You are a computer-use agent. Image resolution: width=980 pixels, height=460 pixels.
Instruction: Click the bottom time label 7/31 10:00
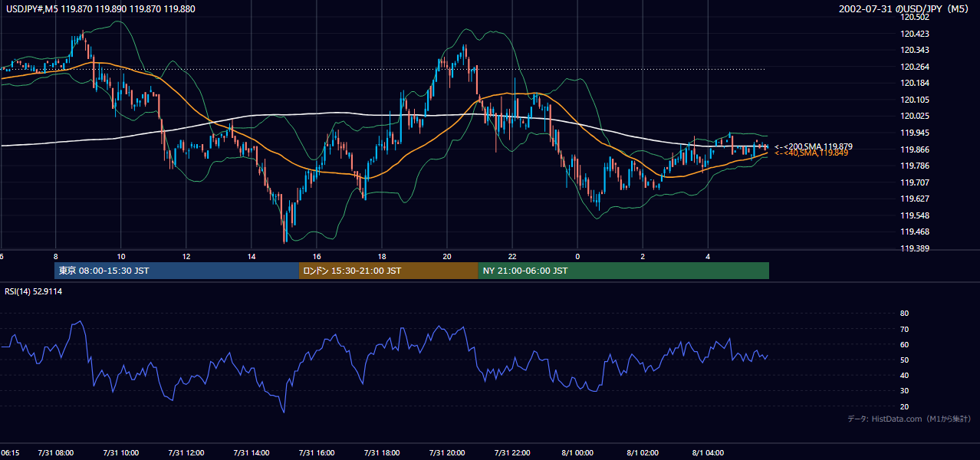point(121,453)
